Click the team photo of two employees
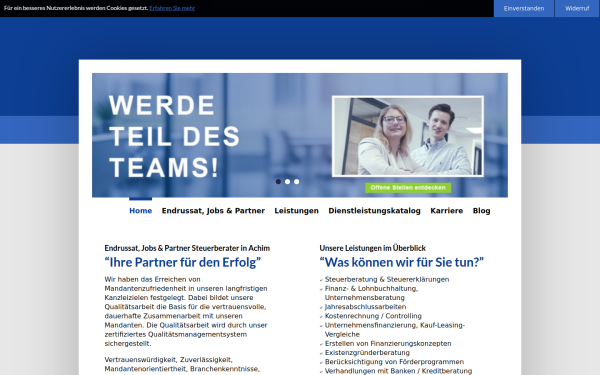Viewport: 600px width, 375px height. point(408,137)
